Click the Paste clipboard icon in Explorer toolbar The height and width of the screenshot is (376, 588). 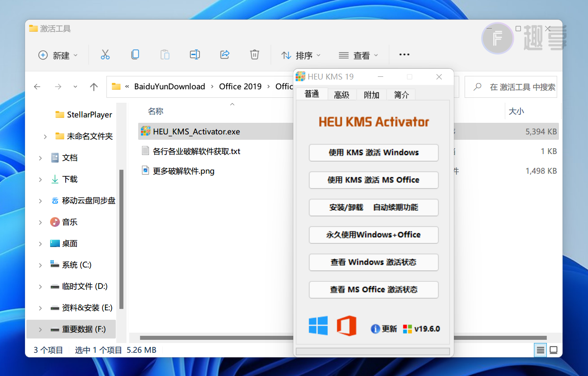(165, 55)
